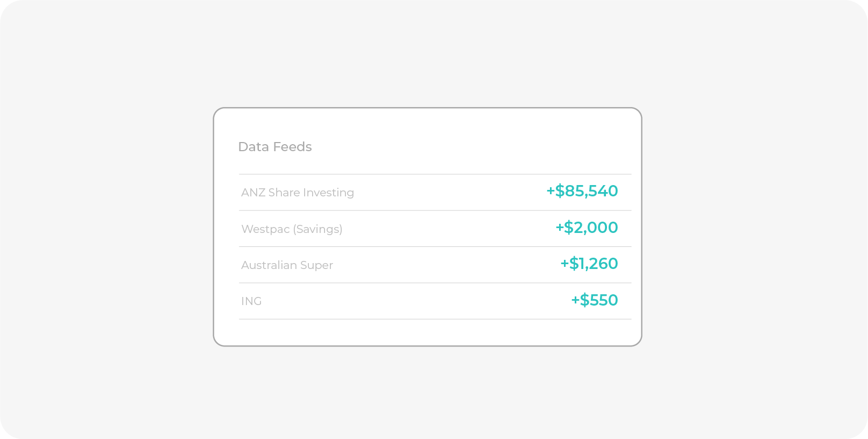Choose the ING feed label
The image size is (868, 439).
251,301
